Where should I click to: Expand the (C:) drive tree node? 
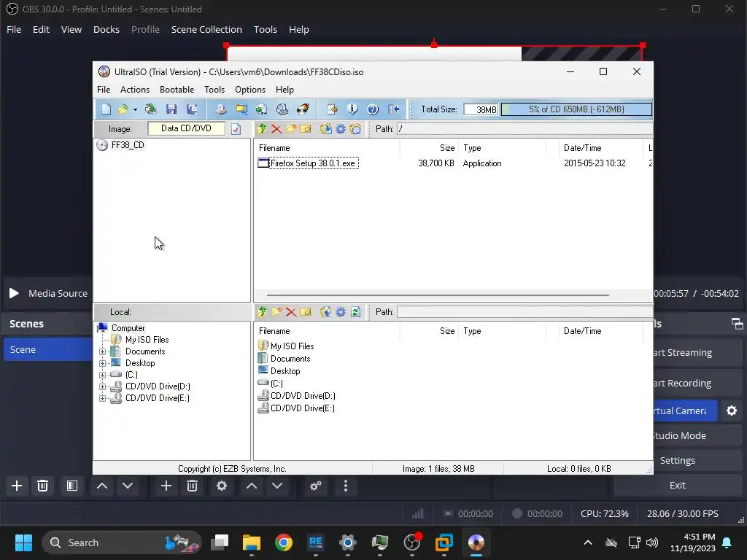pos(102,376)
